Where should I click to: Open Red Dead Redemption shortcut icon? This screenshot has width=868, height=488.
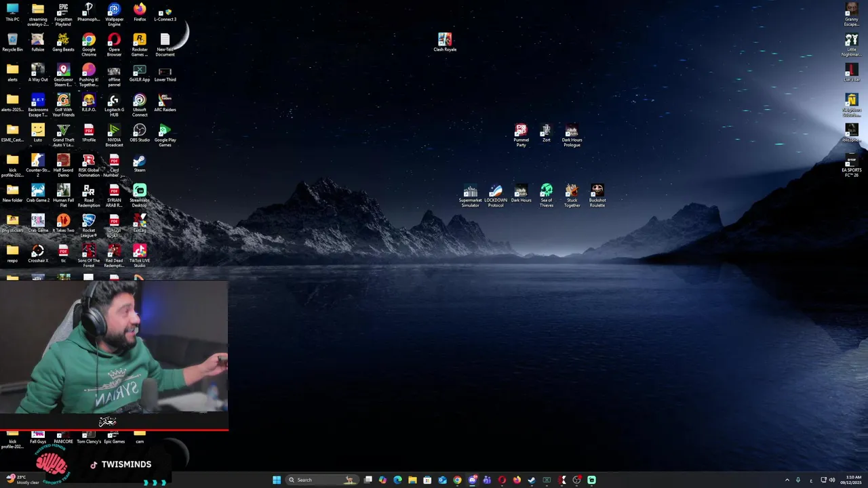114,256
